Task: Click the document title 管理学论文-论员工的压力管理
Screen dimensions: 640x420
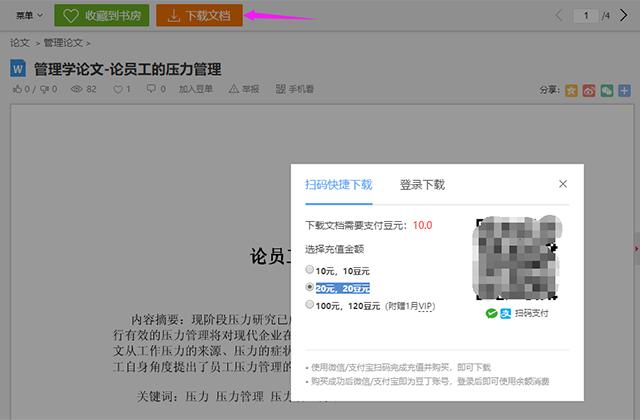Action: tap(128, 69)
